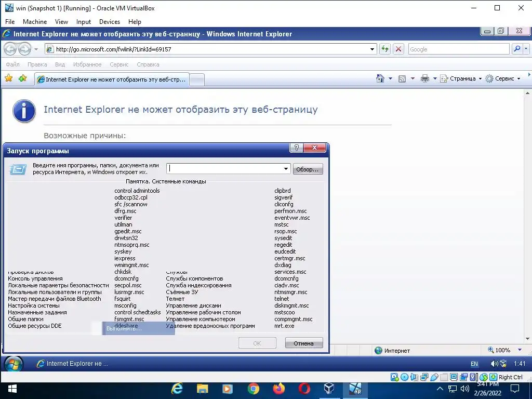This screenshot has width=532, height=399.
Task: Click the Windows Start orb in the VM
Action: click(x=14, y=364)
